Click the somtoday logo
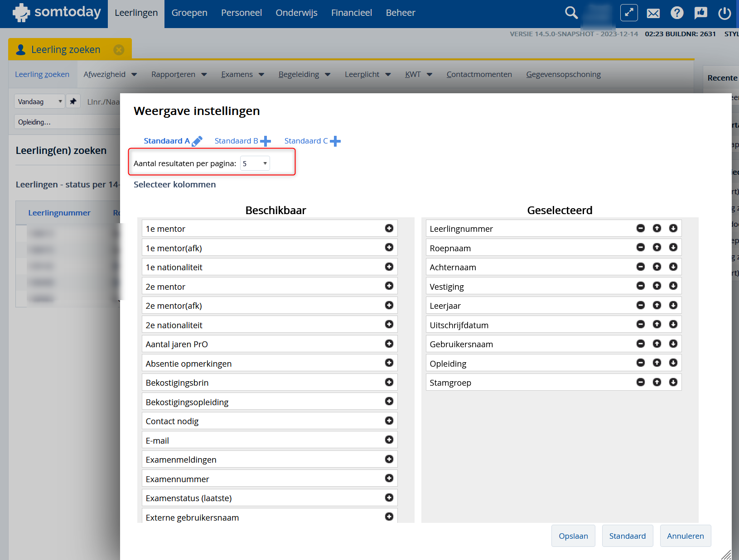Image resolution: width=739 pixels, height=560 pixels. [x=56, y=13]
